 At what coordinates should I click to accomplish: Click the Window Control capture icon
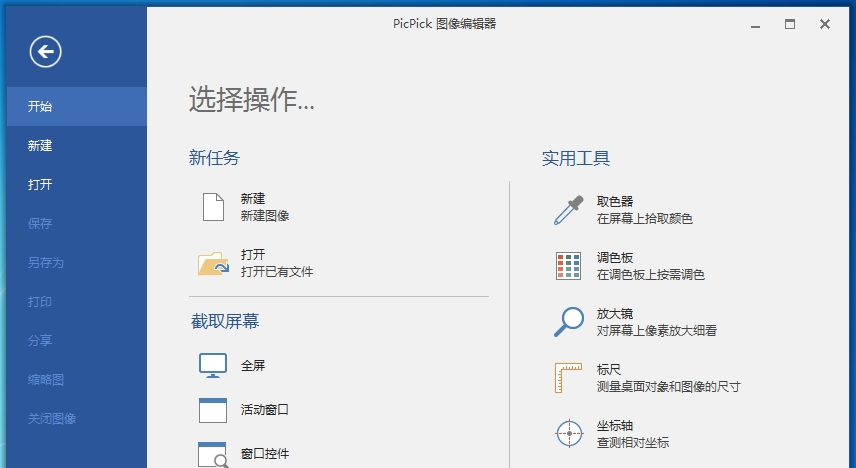pyautogui.click(x=213, y=454)
